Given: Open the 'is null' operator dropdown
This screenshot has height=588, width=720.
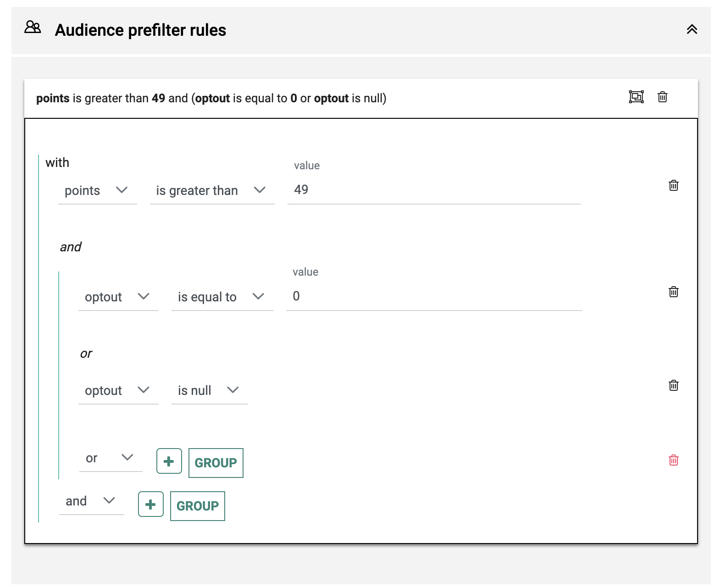Looking at the screenshot, I should tap(209, 390).
